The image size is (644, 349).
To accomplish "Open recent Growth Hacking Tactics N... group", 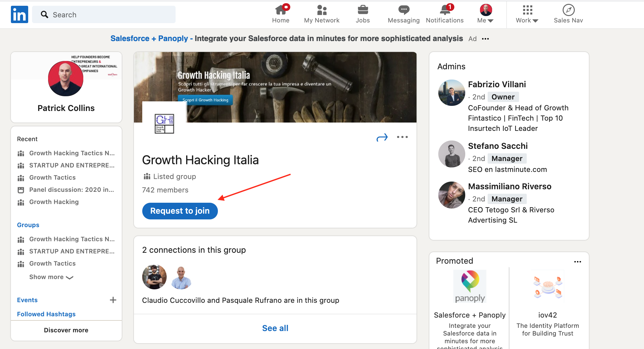I will click(66, 153).
